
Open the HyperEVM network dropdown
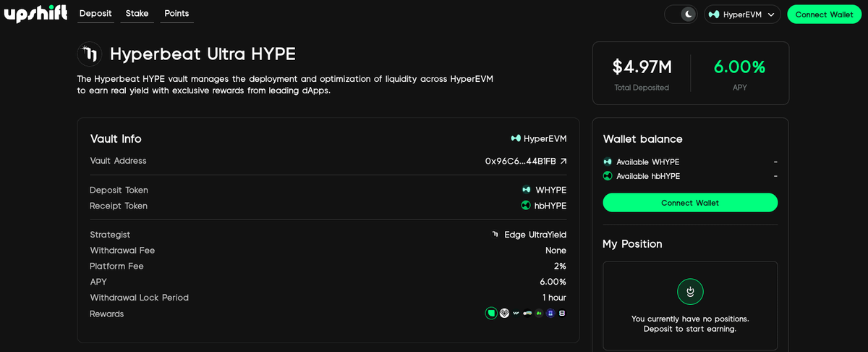click(741, 14)
